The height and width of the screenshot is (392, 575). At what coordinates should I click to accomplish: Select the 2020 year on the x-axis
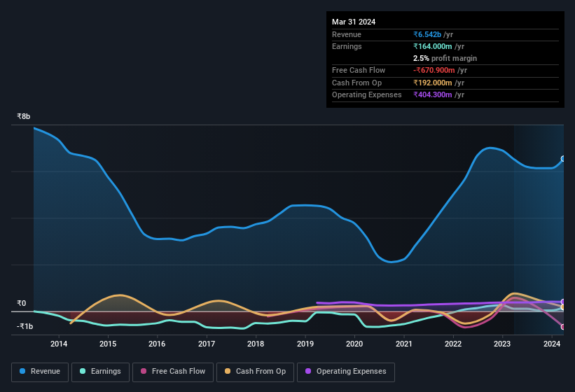354,344
